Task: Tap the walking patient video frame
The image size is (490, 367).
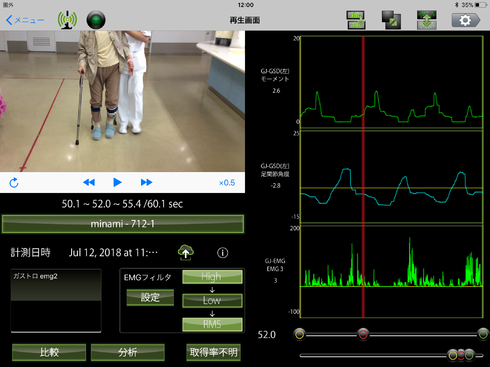Action: (122, 101)
